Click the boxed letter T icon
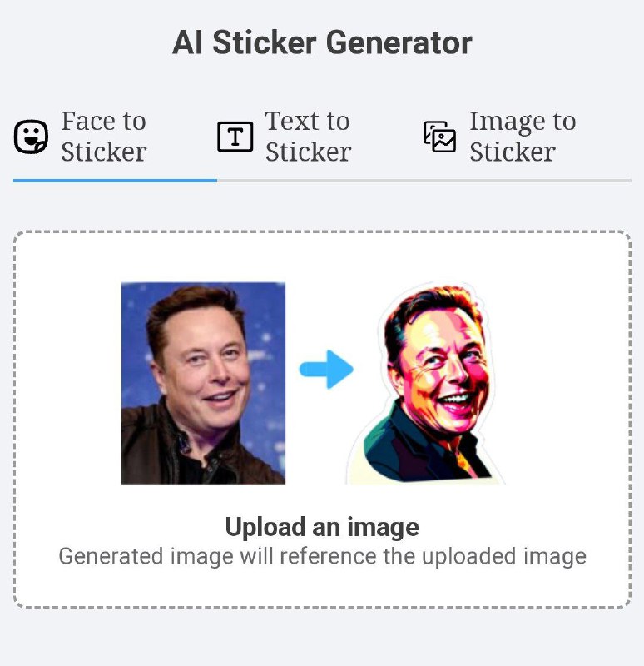644x666 pixels. tap(235, 137)
